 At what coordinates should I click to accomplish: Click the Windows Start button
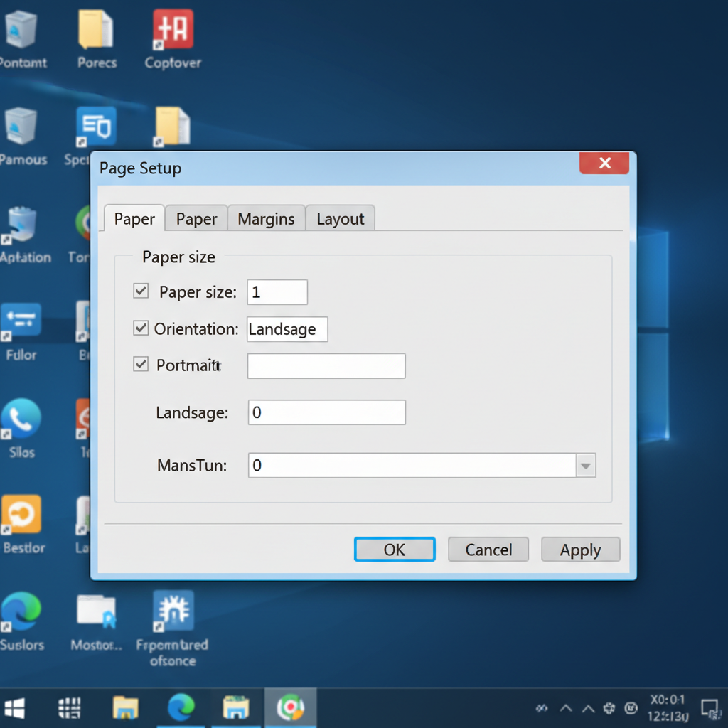[x=14, y=708]
